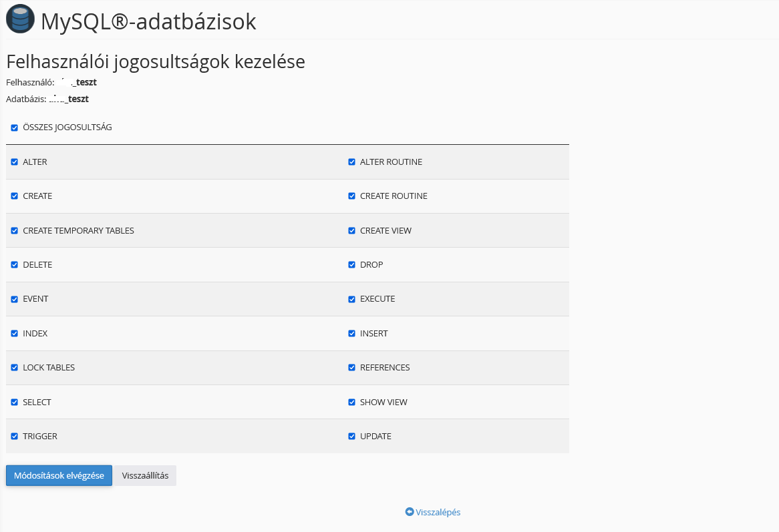Image resolution: width=779 pixels, height=532 pixels.
Task: Click the EVENT label text
Action: tap(35, 299)
